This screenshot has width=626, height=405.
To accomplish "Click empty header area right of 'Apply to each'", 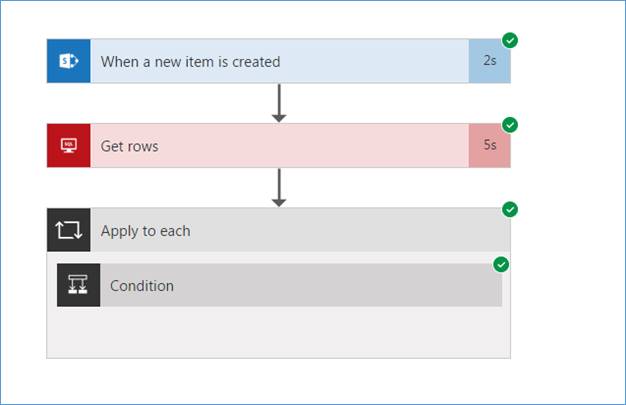I will point(350,230).
